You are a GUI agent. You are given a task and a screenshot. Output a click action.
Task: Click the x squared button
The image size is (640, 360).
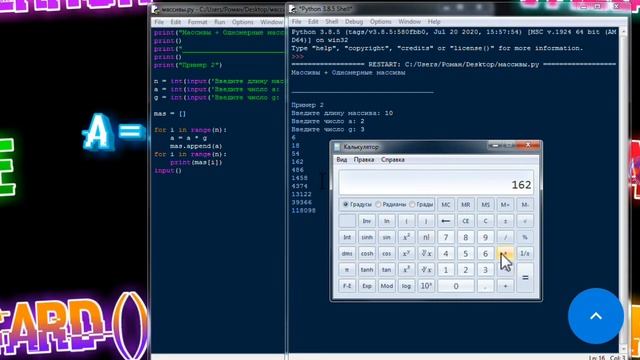coord(406,237)
